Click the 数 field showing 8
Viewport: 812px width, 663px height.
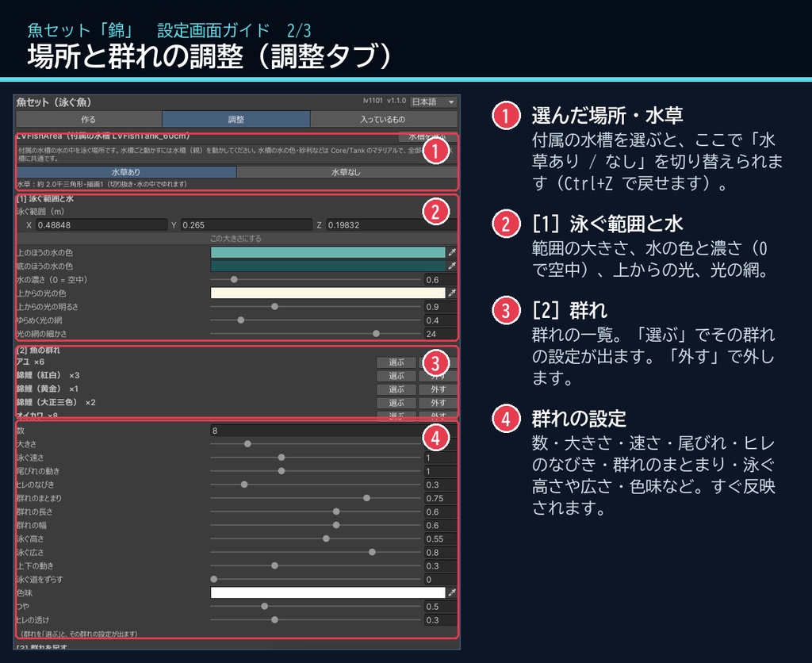tap(333, 431)
